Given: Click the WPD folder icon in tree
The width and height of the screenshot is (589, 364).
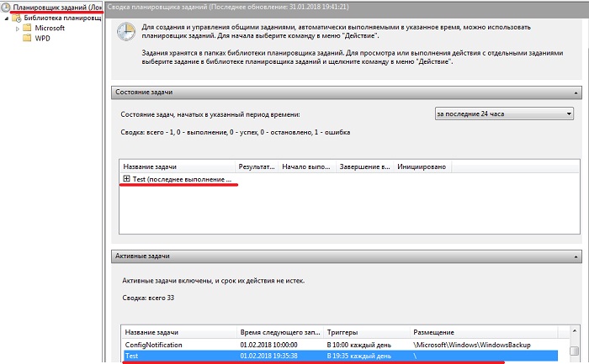Looking at the screenshot, I should (27, 38).
